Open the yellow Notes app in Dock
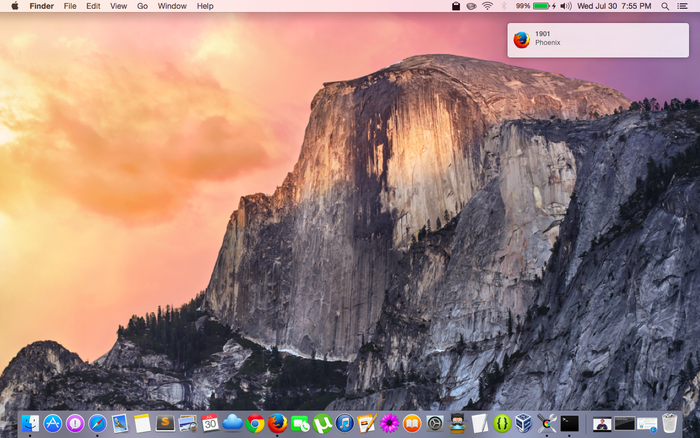The height and width of the screenshot is (438, 700). 142,423
